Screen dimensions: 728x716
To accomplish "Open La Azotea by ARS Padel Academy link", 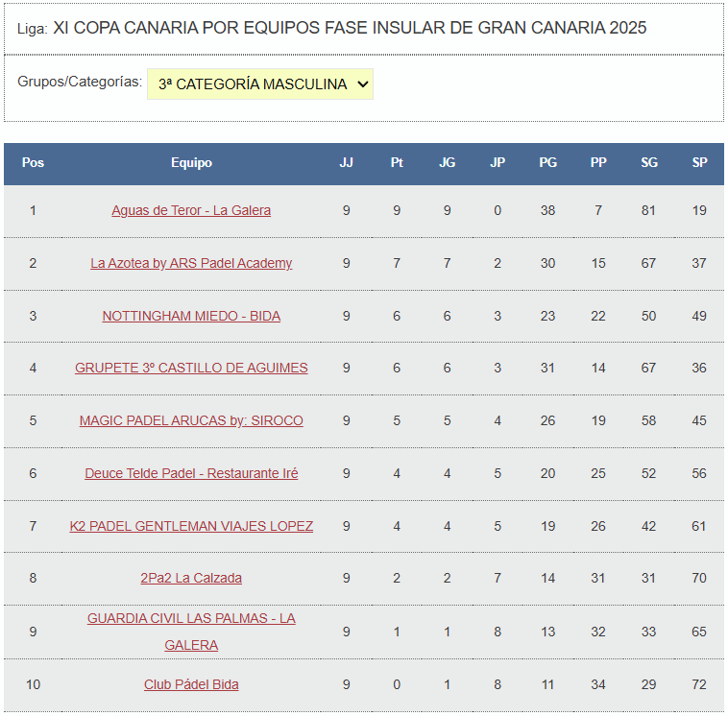I will pos(191,263).
